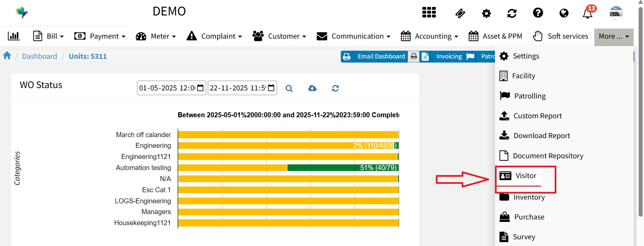Screen dimensions: 644x246
Task: Expand the Bill dropdown menu
Action: click(48, 36)
